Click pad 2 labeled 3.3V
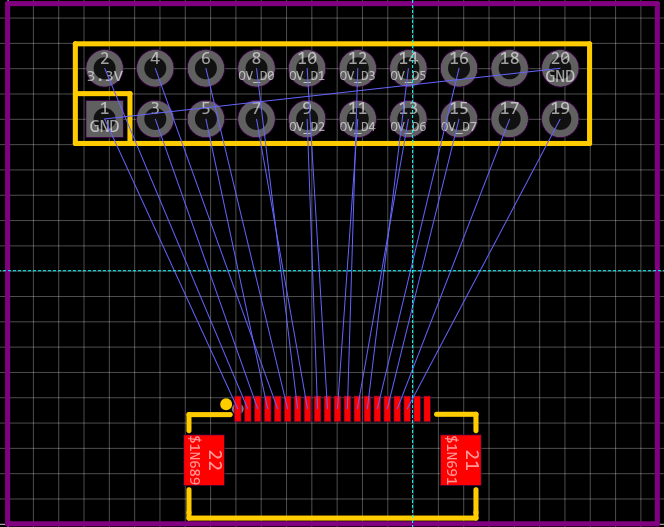 [104, 68]
